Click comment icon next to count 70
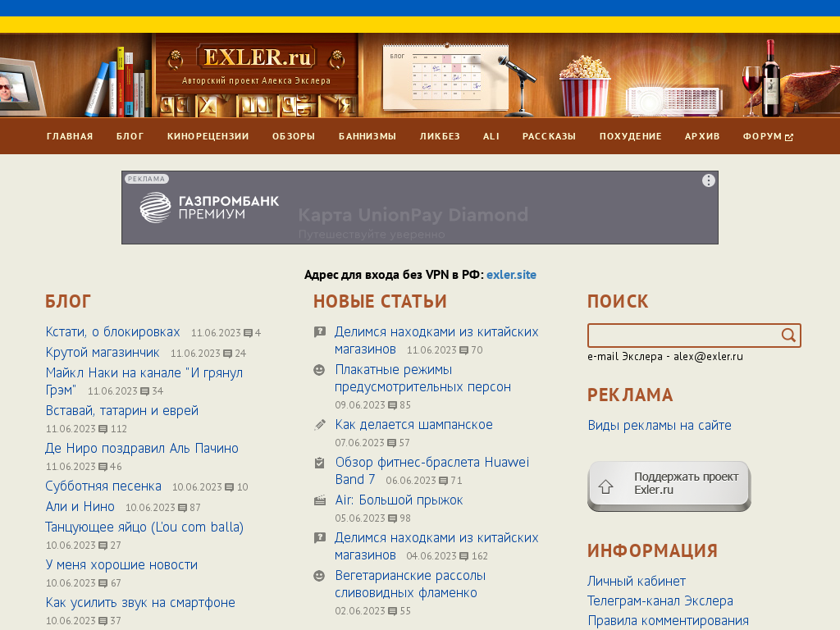The width and height of the screenshot is (840, 630). (x=464, y=350)
